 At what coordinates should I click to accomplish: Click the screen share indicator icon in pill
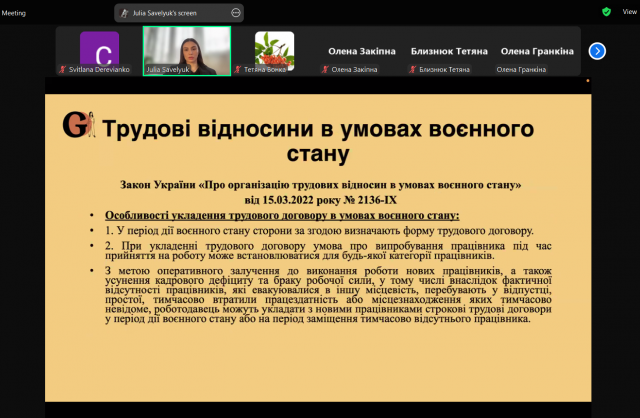pos(124,13)
